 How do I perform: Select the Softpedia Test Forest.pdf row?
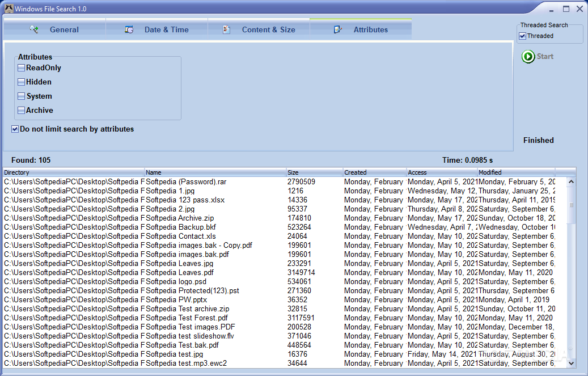pos(280,318)
